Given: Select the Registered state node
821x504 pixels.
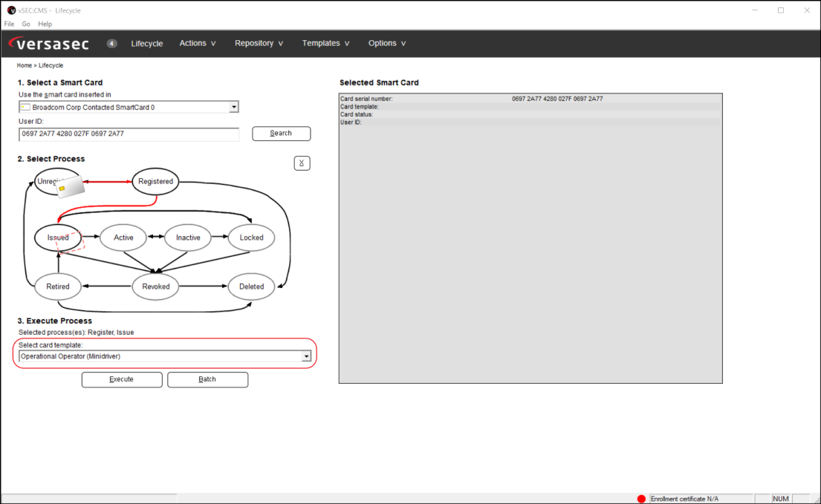Looking at the screenshot, I should 155,181.
